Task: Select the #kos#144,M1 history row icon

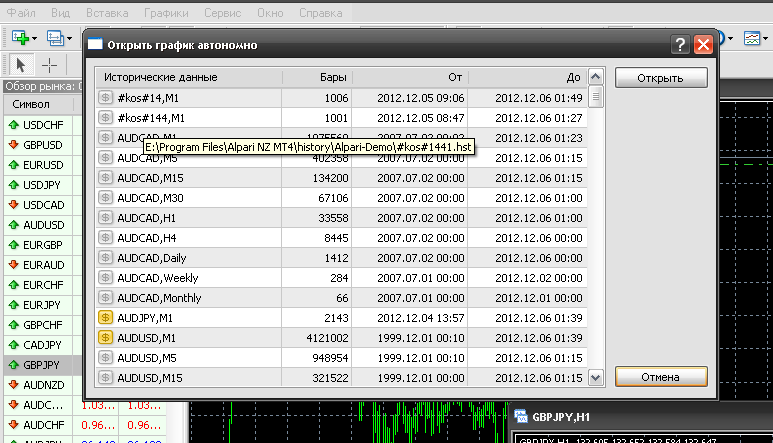Action: pos(105,117)
